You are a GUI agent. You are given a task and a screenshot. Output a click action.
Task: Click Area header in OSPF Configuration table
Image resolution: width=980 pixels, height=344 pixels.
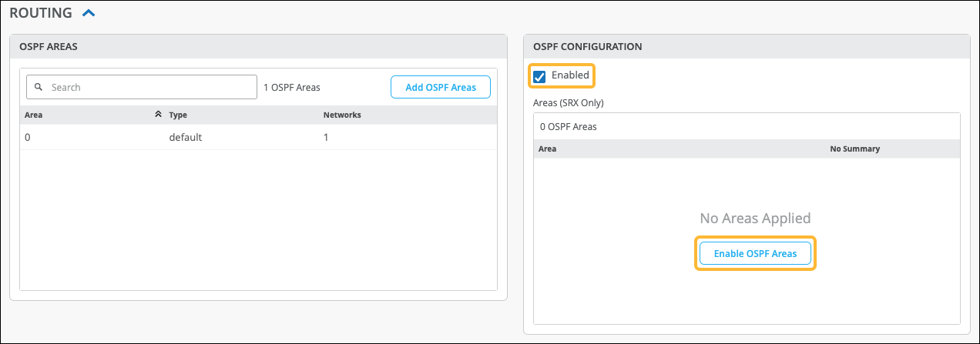tap(547, 149)
